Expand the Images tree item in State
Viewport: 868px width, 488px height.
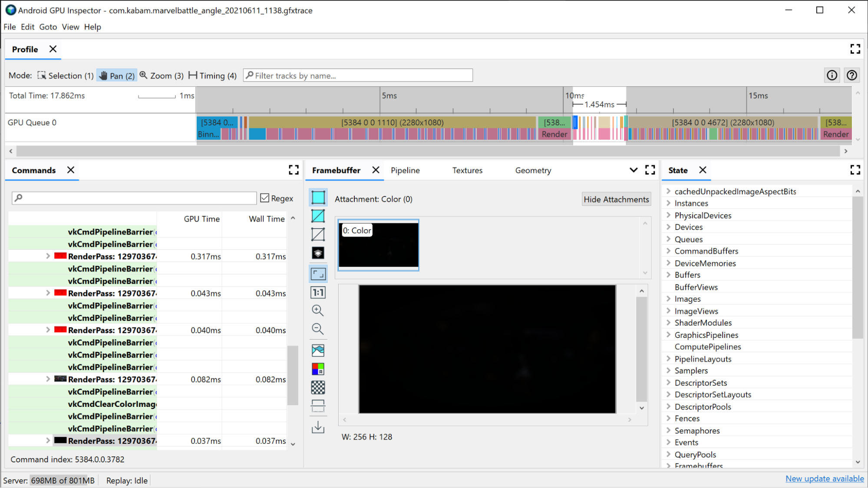point(669,299)
